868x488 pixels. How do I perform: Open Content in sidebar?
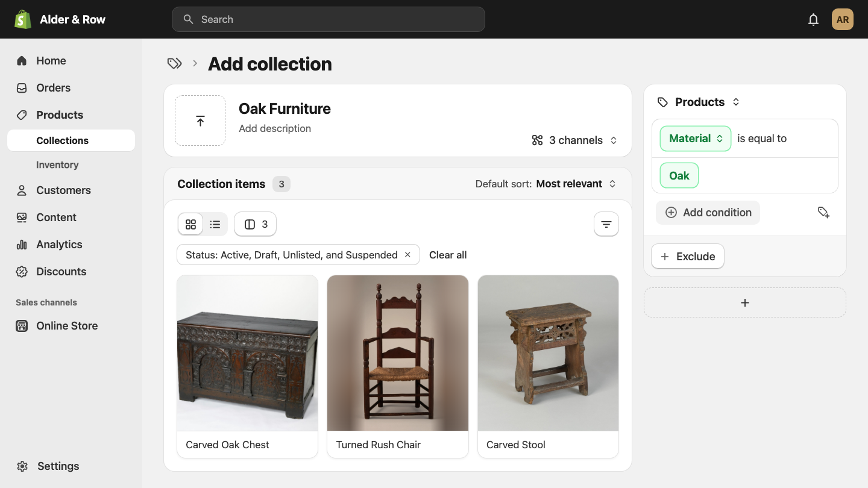tap(71, 217)
